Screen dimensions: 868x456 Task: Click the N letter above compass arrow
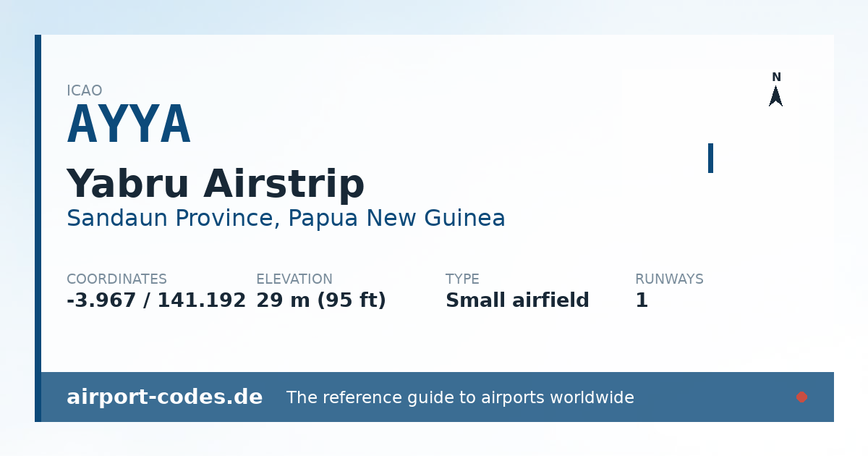pyautogui.click(x=776, y=77)
